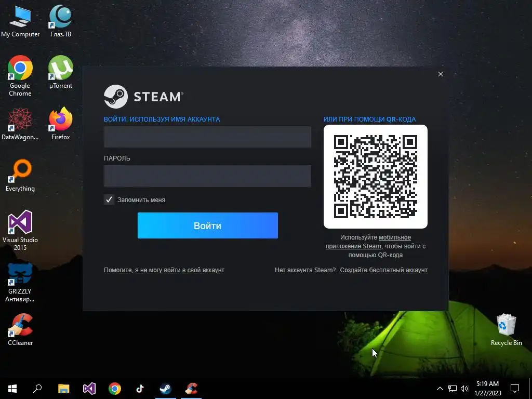Show hidden system tray icons
Image resolution: width=532 pixels, height=399 pixels.
click(440, 389)
